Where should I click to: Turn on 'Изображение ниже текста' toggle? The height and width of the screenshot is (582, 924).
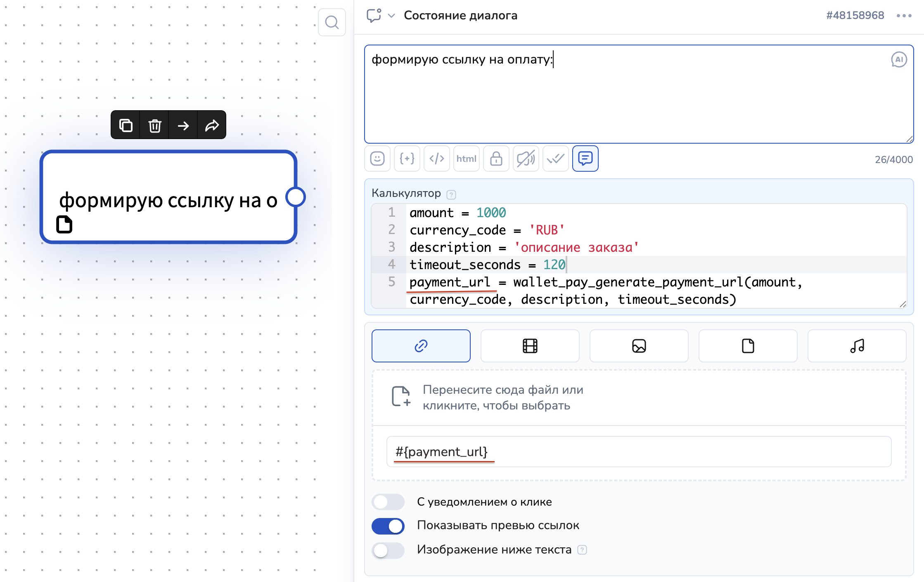pyautogui.click(x=388, y=550)
